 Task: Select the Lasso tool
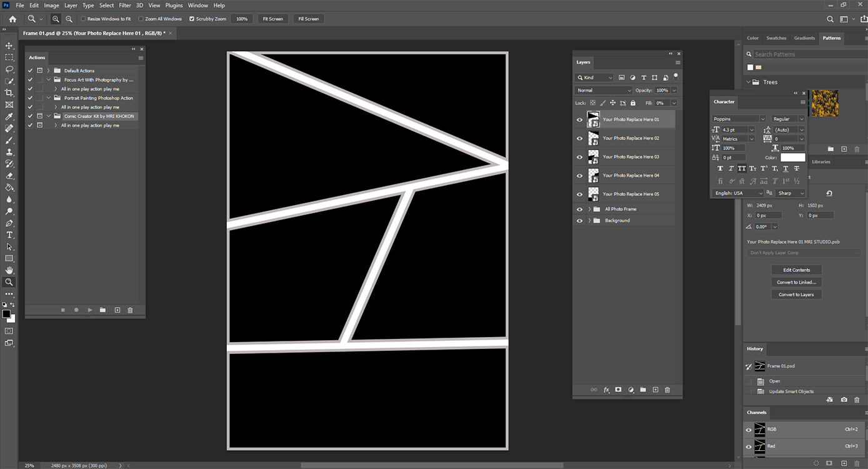coord(9,69)
